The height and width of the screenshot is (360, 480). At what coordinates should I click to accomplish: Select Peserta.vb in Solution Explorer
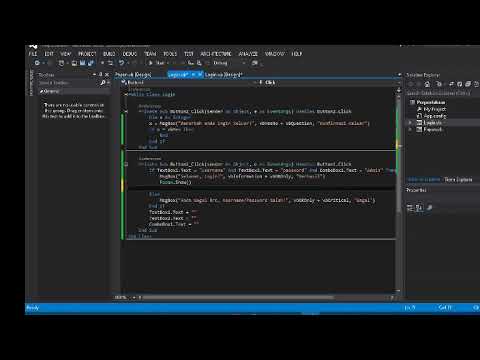pos(433,129)
